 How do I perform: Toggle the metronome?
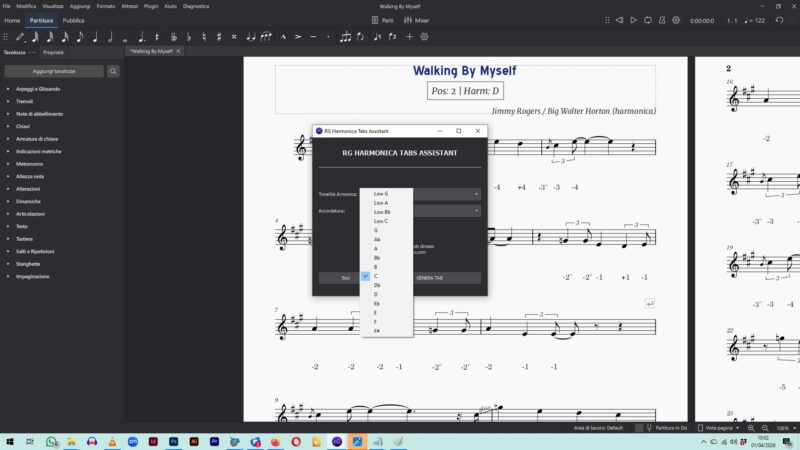pyautogui.click(x=662, y=20)
